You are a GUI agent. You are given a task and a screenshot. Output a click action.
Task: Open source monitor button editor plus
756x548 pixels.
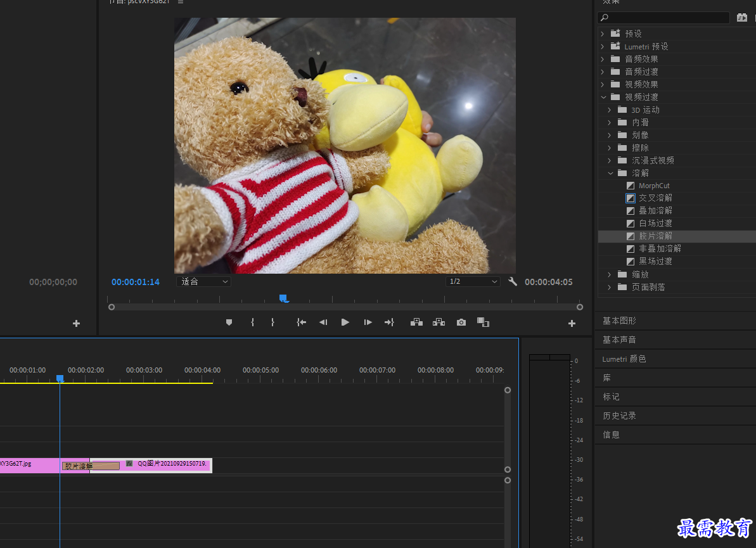(76, 323)
